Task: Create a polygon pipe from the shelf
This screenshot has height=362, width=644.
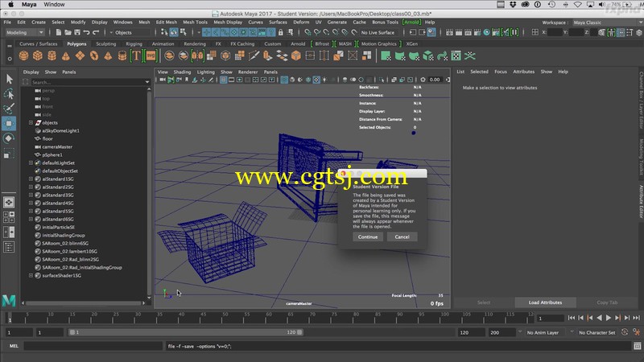Action: point(122,56)
